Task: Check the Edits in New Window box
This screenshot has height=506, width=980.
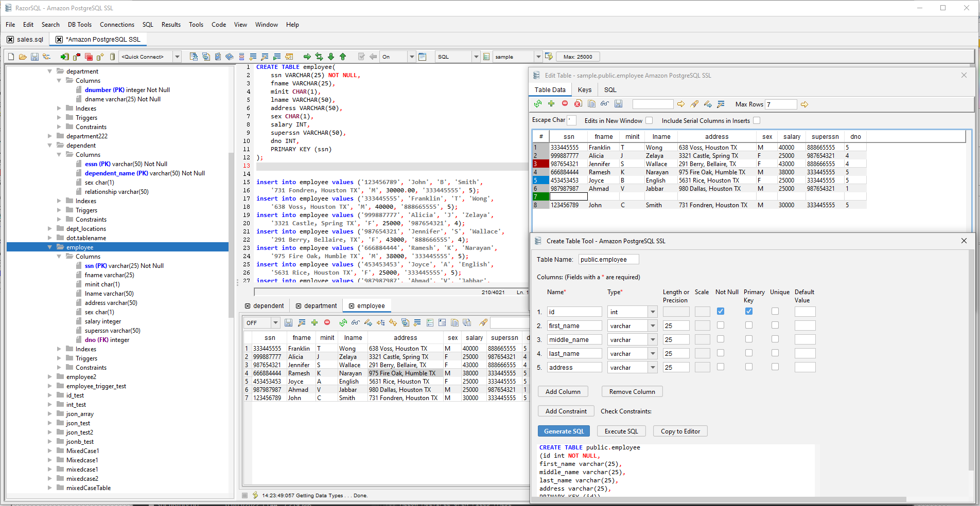Action: pyautogui.click(x=649, y=120)
